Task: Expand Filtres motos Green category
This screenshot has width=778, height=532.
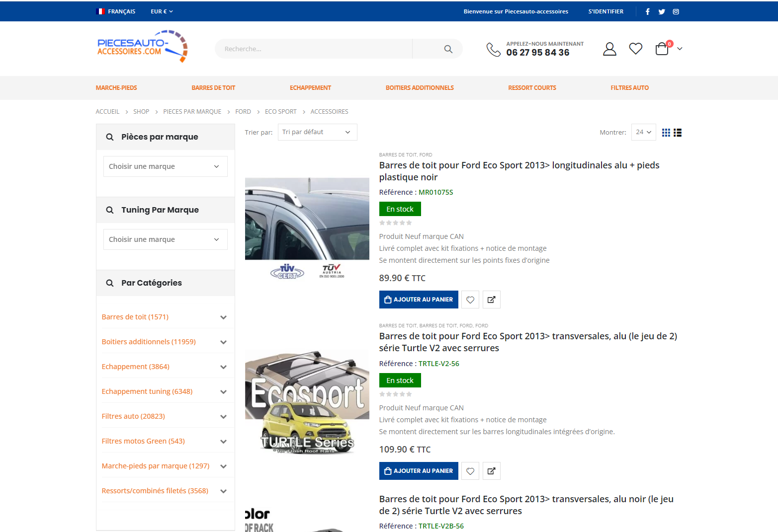Action: coord(223,442)
